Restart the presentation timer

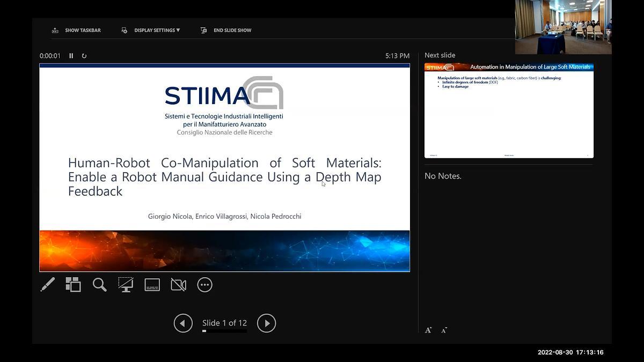[x=84, y=56]
